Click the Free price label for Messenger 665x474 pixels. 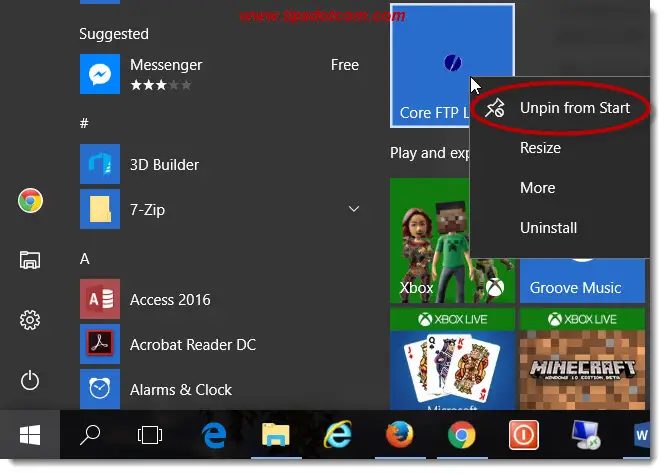point(344,65)
